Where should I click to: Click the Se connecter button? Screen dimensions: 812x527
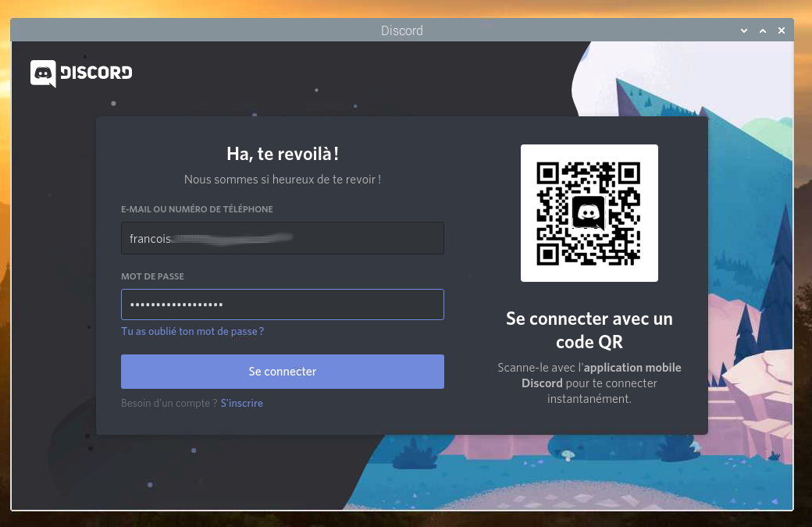[282, 372]
